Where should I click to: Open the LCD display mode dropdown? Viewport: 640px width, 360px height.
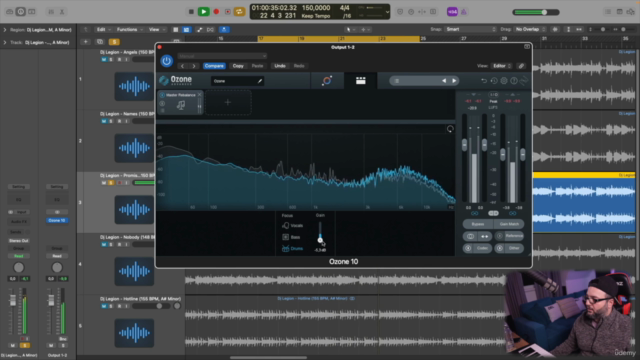click(x=387, y=12)
